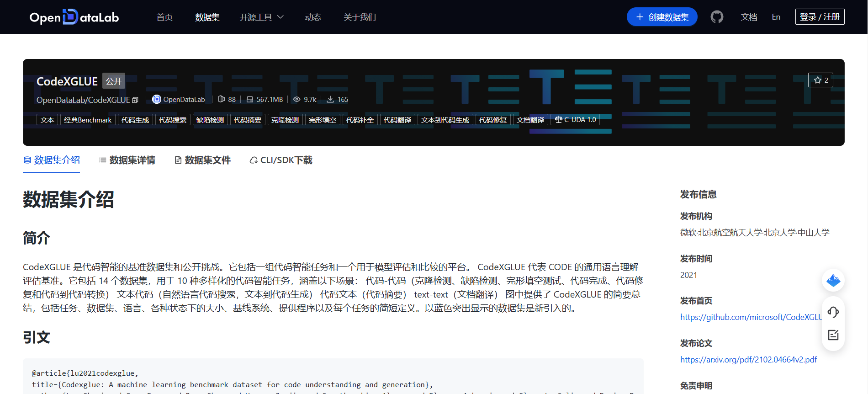Go to 首页 in navigation
Screen dimensions: 868x394
click(164, 17)
